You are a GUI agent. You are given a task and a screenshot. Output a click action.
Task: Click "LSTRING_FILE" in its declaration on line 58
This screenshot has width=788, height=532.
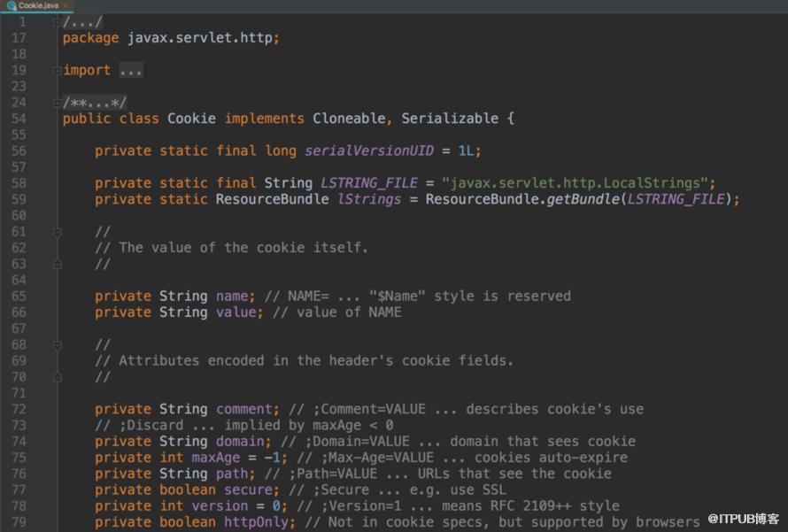click(369, 183)
